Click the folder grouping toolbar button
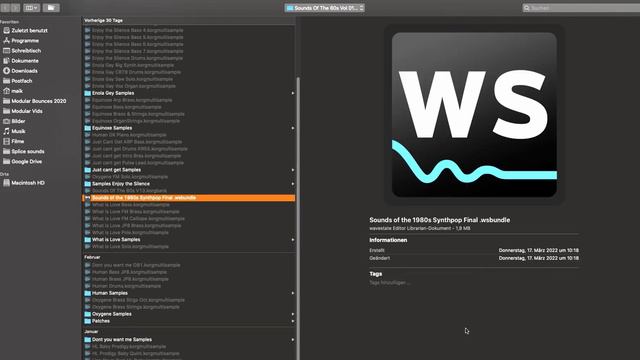This screenshot has width=640, height=360. [x=51, y=8]
